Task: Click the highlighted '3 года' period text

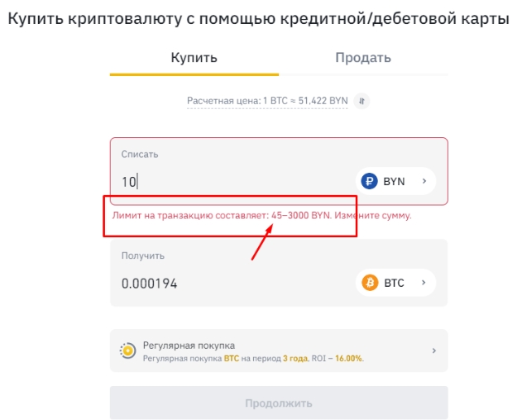Action: (295, 359)
